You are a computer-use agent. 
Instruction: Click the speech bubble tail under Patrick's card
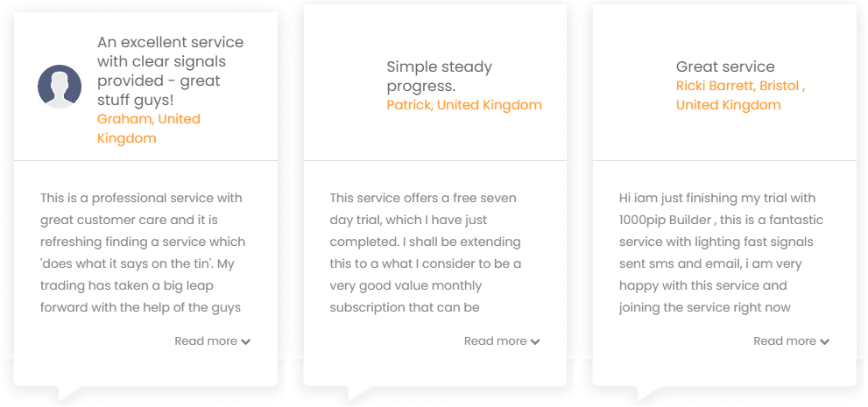[x=359, y=393]
